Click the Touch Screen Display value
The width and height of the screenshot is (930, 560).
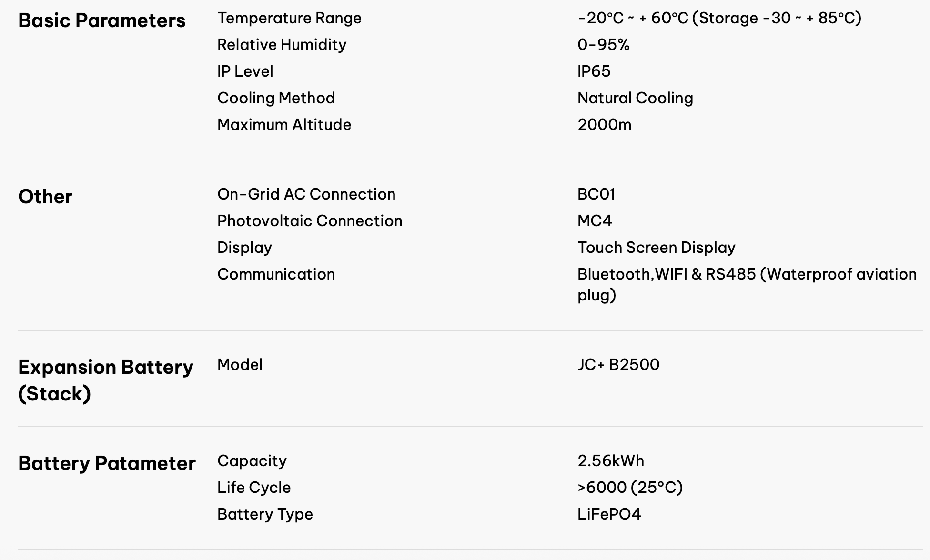tap(656, 248)
